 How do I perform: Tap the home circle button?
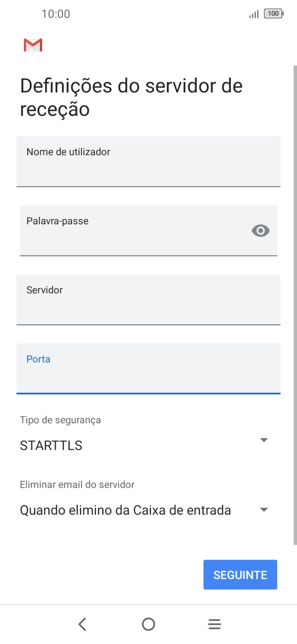[148, 624]
